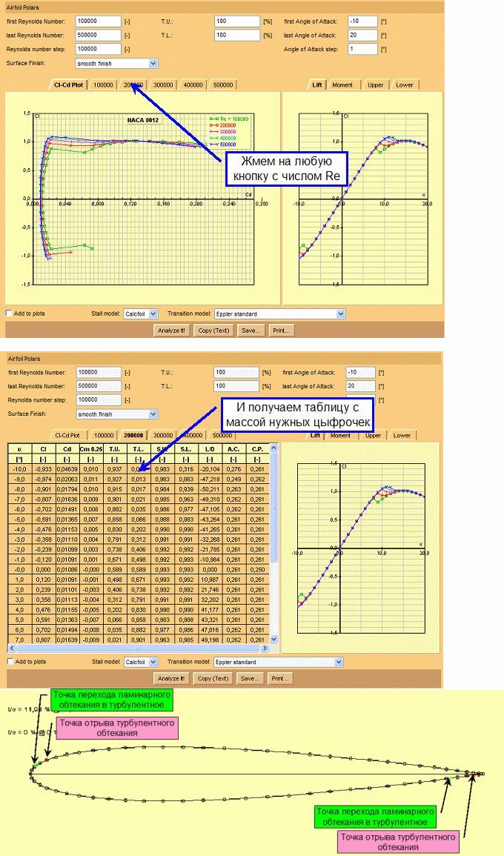Open Transition model dropdown in upper panel
504x856 pixels.
279,313
